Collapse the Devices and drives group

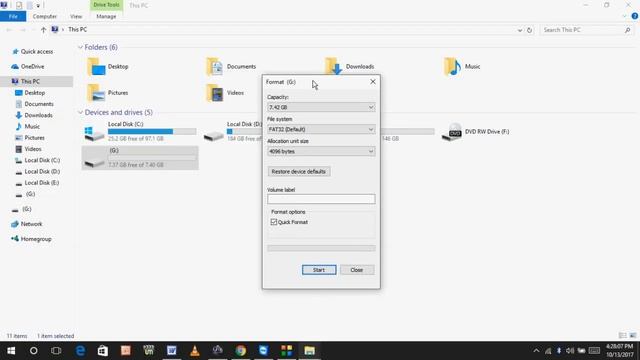click(x=80, y=112)
